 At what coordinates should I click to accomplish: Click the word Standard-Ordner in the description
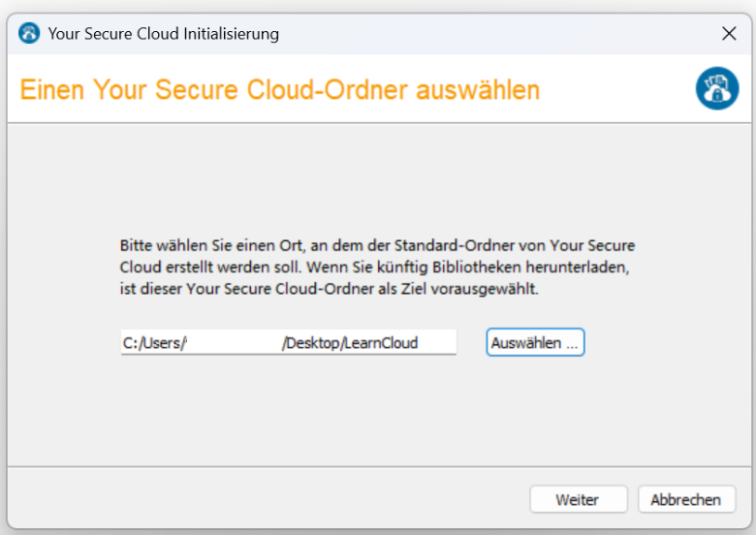pos(448,245)
